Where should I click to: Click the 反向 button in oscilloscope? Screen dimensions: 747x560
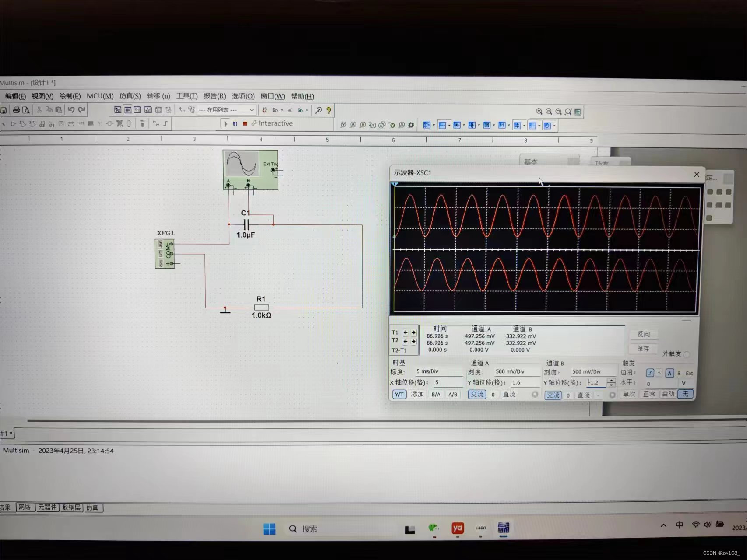tap(643, 334)
